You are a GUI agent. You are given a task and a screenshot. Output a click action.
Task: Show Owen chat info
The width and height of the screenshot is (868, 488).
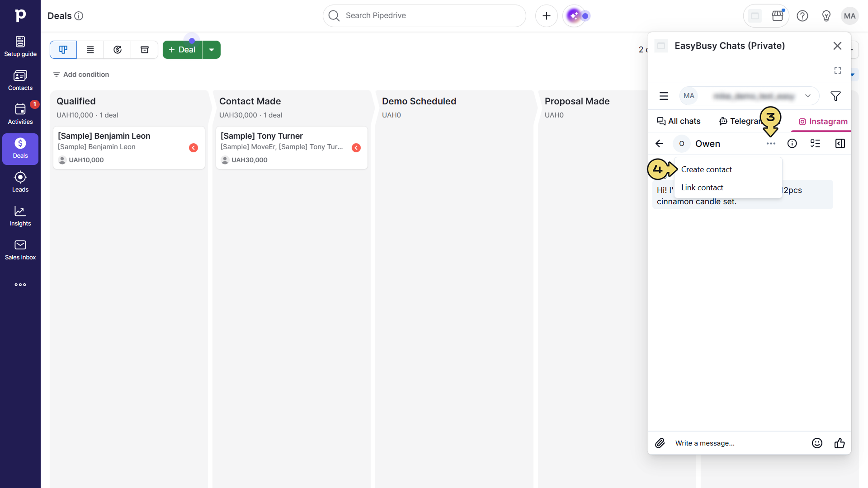pyautogui.click(x=792, y=144)
